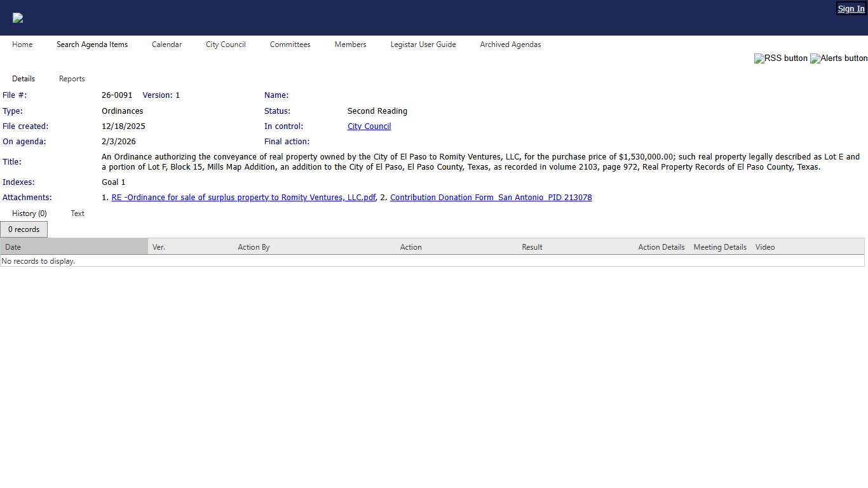The height and width of the screenshot is (488, 868).
Task: Open the Legistar User Guide
Action: (x=423, y=44)
